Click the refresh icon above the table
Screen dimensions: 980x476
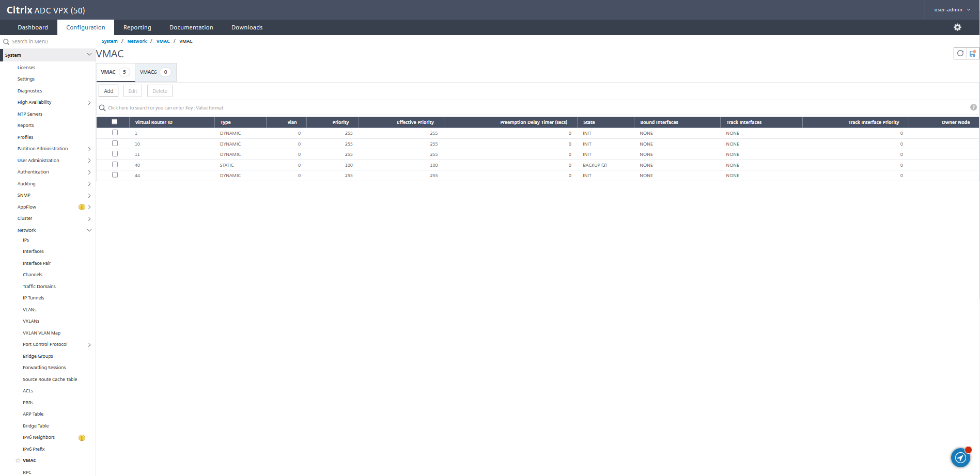pos(960,53)
